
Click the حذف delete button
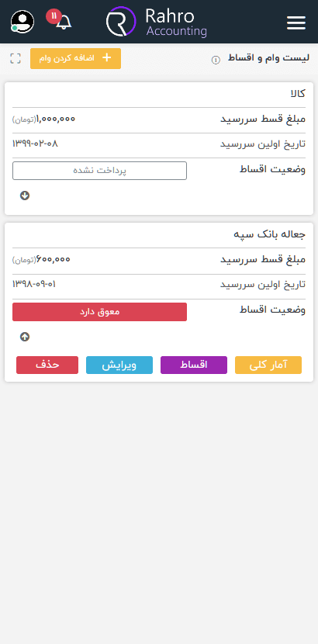(47, 365)
